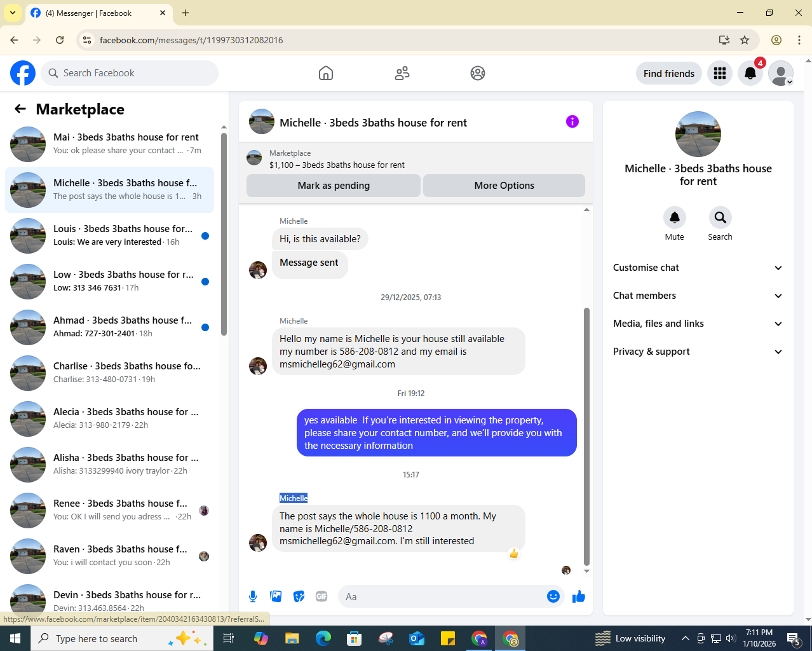Reload the page in Chrome
This screenshot has width=812, height=651.
pyautogui.click(x=60, y=40)
